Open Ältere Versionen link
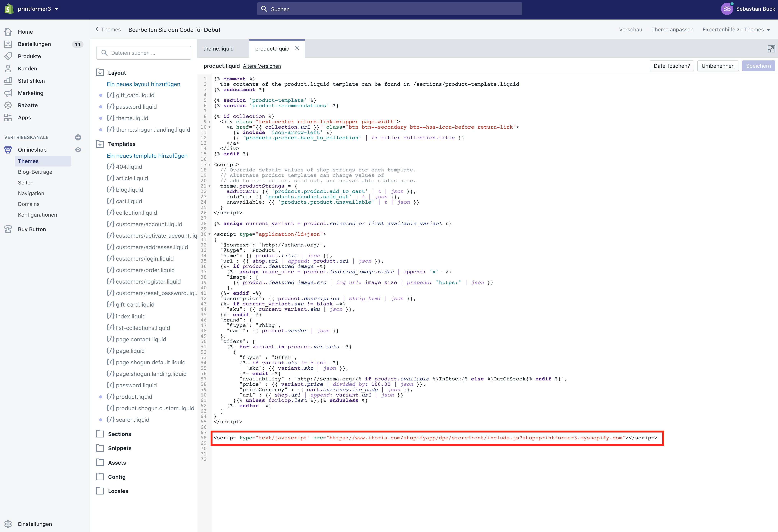This screenshot has width=778, height=532. coord(262,66)
